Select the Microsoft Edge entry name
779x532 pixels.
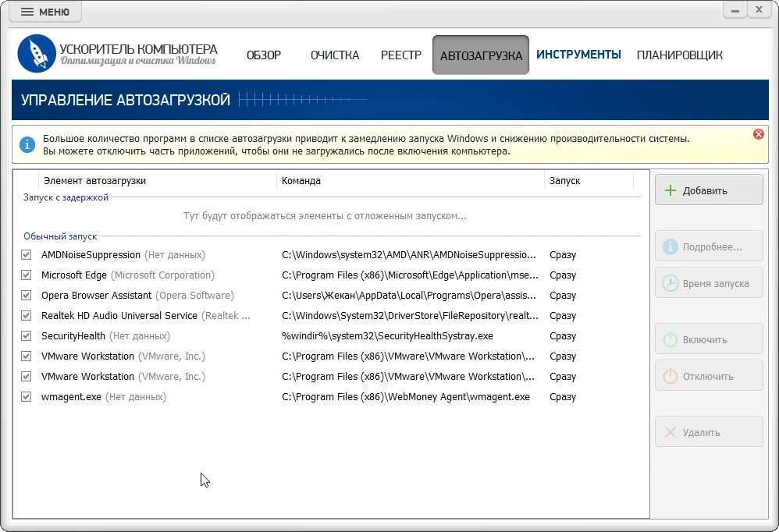(74, 275)
